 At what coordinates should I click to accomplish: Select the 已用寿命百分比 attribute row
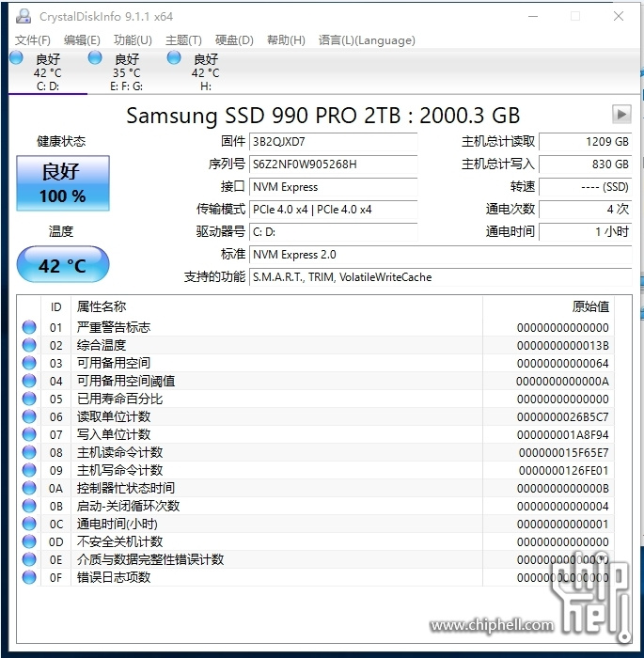[x=316, y=399]
